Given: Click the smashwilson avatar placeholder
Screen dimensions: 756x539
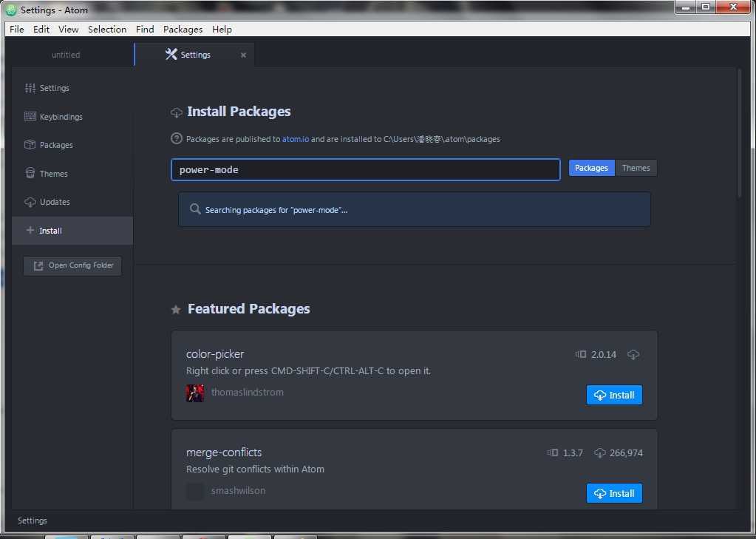Looking at the screenshot, I should 195,491.
